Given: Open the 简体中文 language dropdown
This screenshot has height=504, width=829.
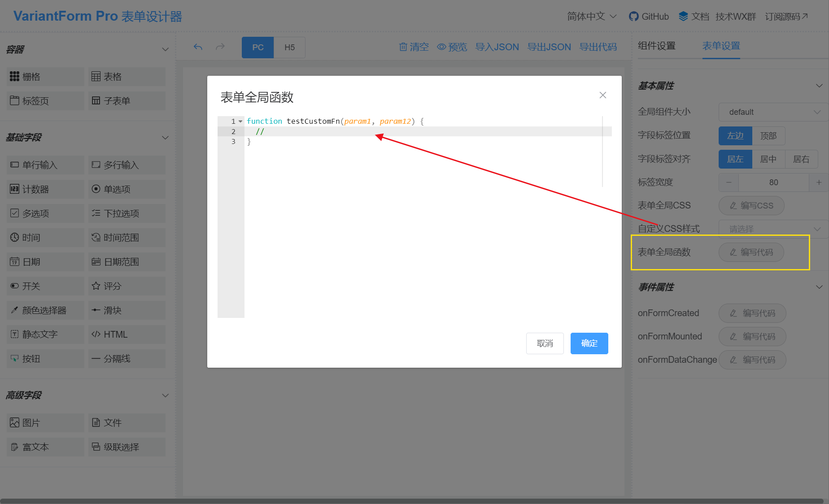Looking at the screenshot, I should 592,17.
